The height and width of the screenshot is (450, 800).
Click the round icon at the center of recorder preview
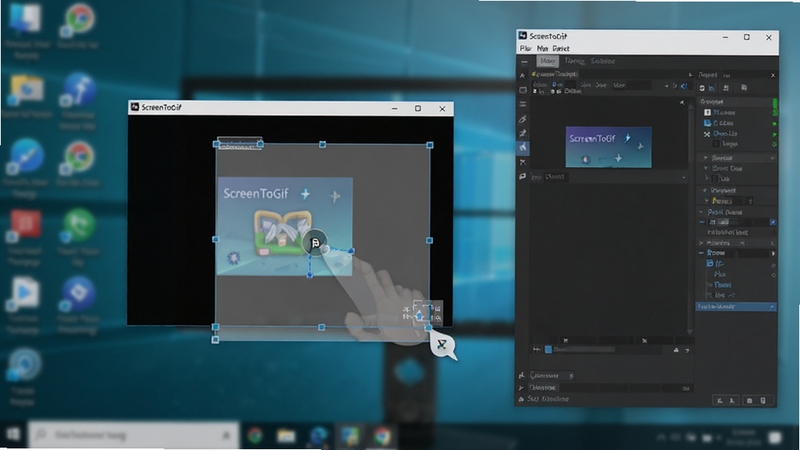click(x=315, y=243)
